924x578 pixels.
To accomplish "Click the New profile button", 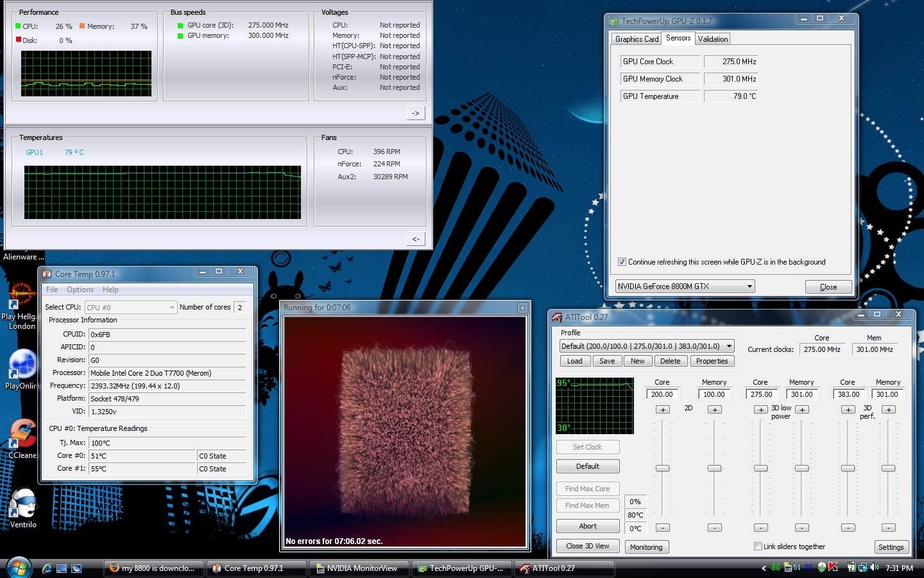I will [x=638, y=361].
